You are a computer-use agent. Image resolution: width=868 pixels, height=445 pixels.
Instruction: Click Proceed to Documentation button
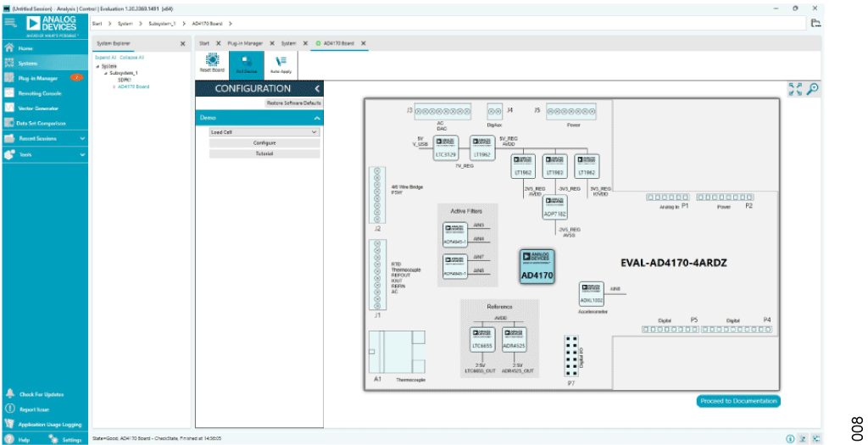click(x=738, y=401)
